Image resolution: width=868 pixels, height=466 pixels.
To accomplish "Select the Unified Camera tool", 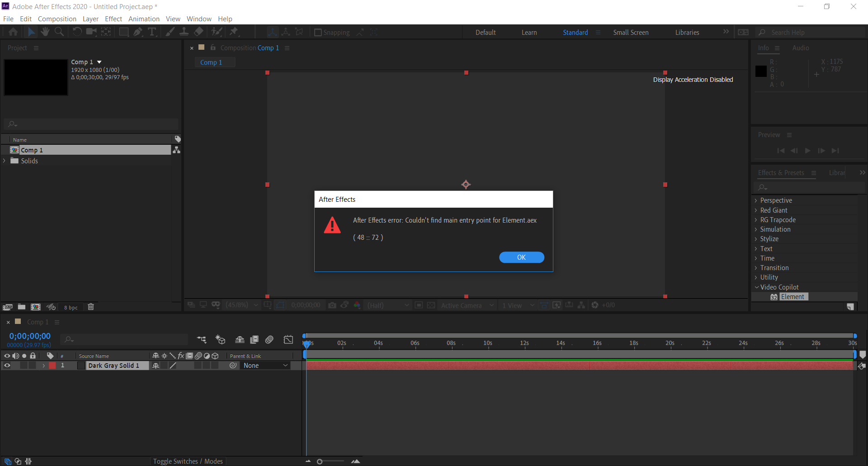I will point(92,32).
